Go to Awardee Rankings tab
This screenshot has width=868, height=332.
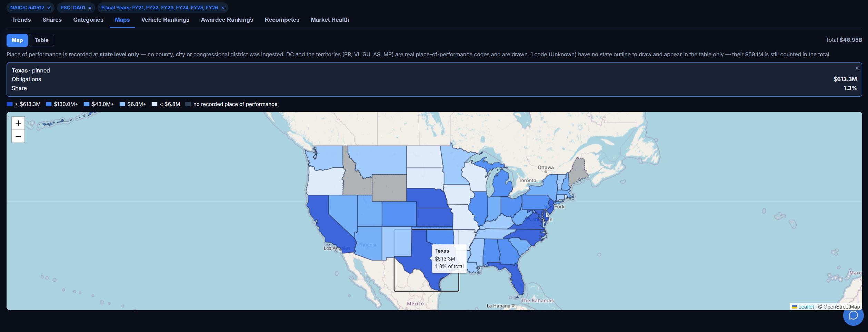(227, 20)
